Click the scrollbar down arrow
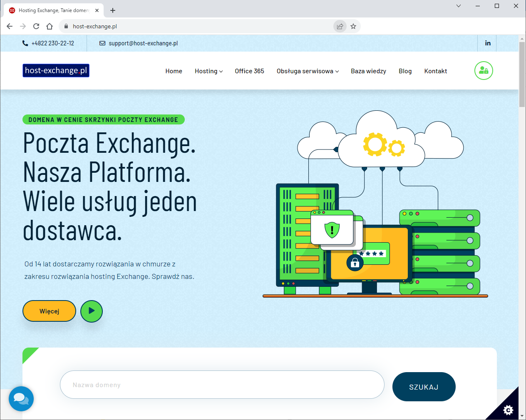 coord(522,415)
